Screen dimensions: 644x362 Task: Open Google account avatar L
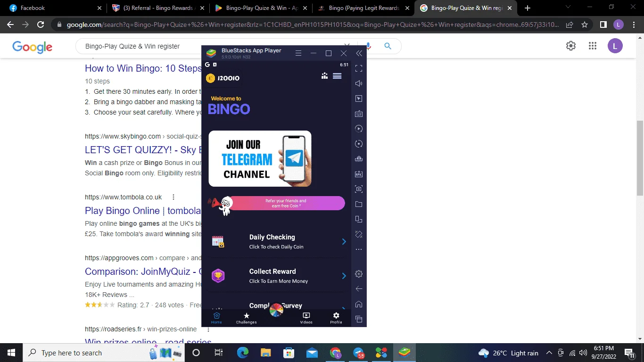pos(615,46)
